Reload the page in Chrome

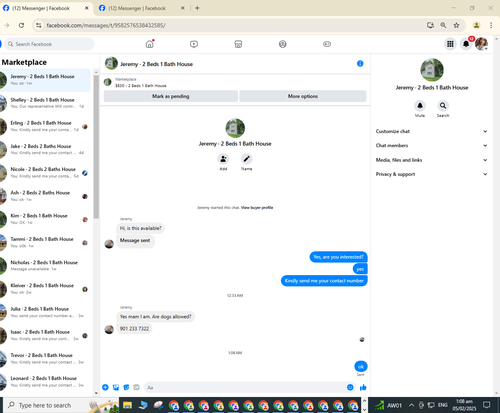[x=21, y=25]
